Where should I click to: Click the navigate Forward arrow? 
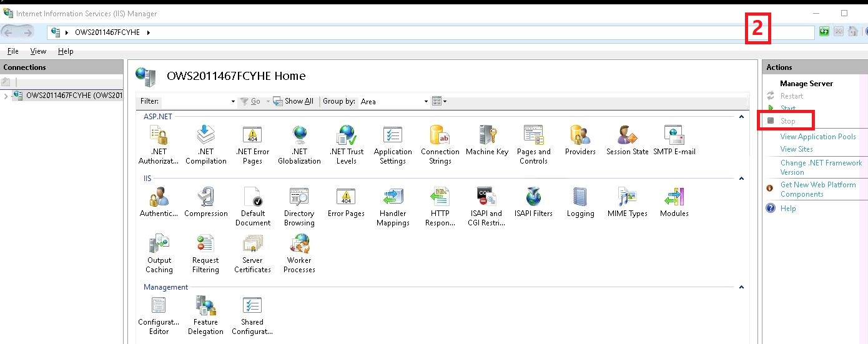pos(27,32)
